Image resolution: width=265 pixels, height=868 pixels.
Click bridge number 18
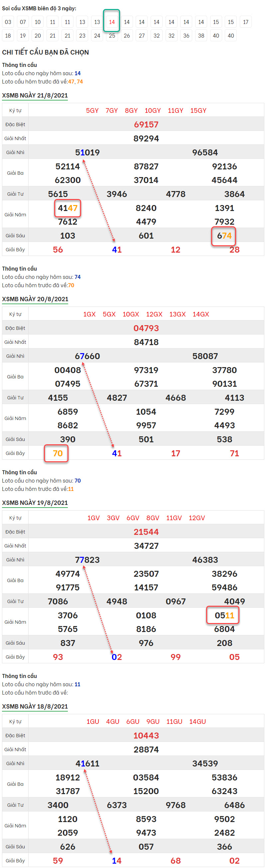[x=8, y=35]
